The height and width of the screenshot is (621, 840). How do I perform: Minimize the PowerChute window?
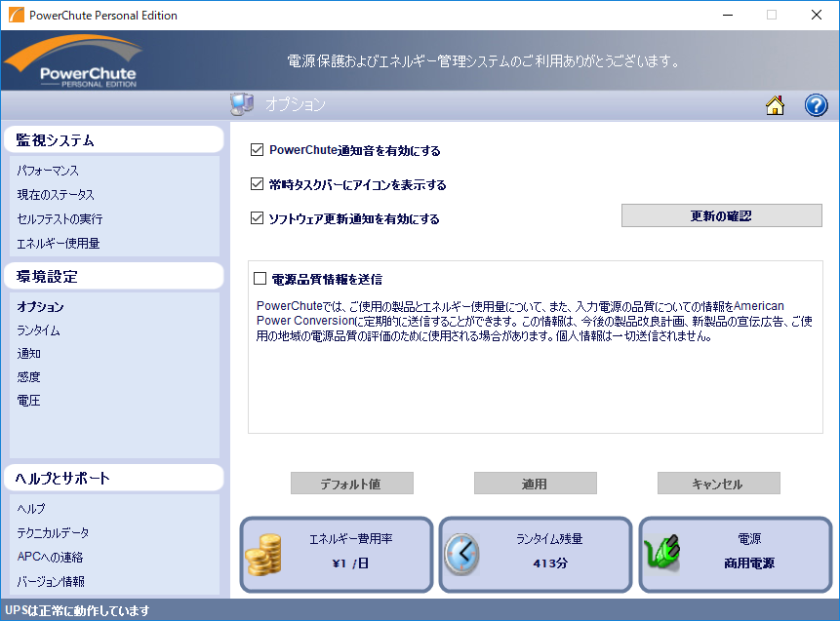pyautogui.click(x=728, y=15)
